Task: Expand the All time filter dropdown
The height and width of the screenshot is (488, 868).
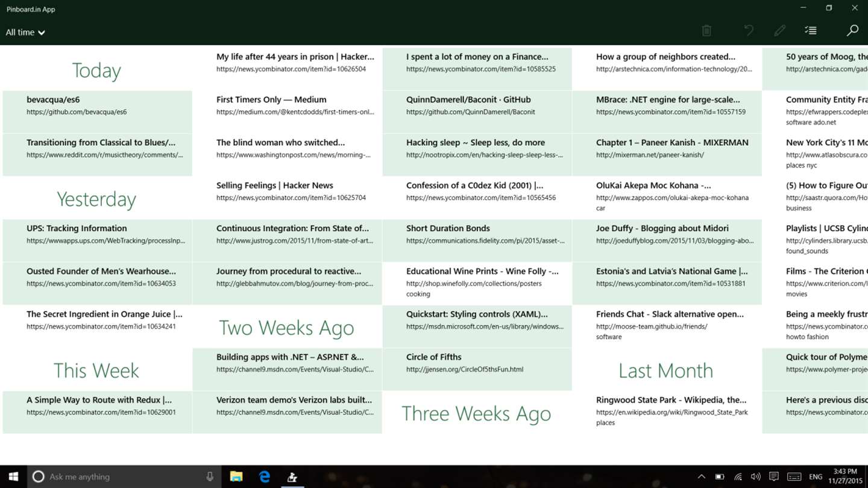Action: point(25,33)
